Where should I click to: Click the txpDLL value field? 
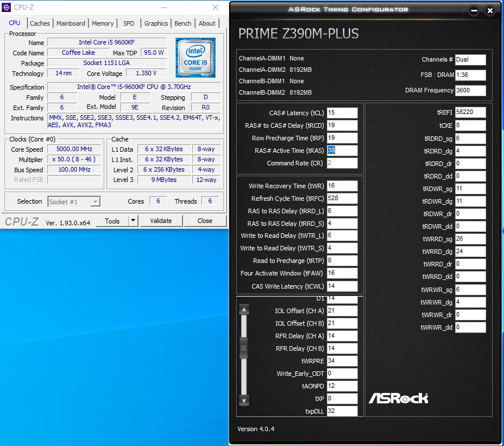pyautogui.click(x=342, y=411)
